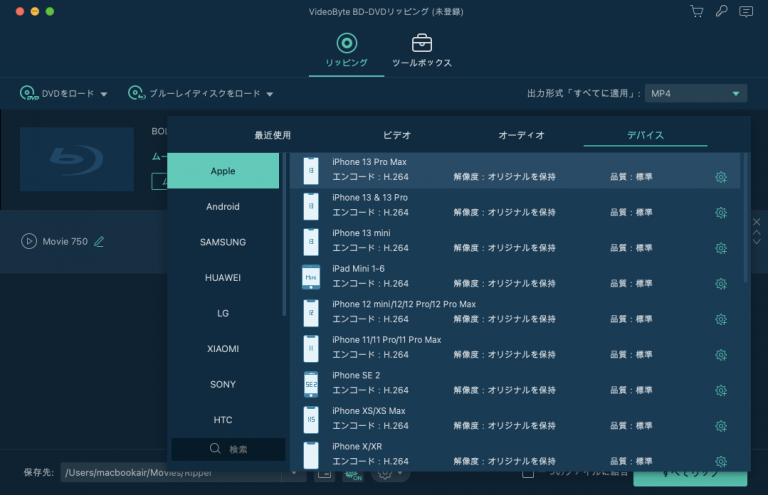Click the pencil icon beside Movie 750
Image resolution: width=768 pixels, height=495 pixels.
[x=99, y=241]
